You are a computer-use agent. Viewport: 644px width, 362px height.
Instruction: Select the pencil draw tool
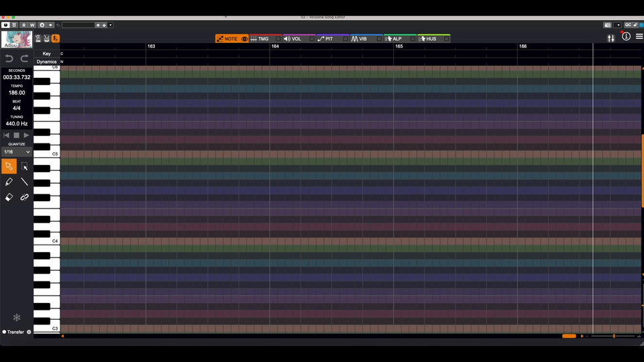(x=9, y=182)
